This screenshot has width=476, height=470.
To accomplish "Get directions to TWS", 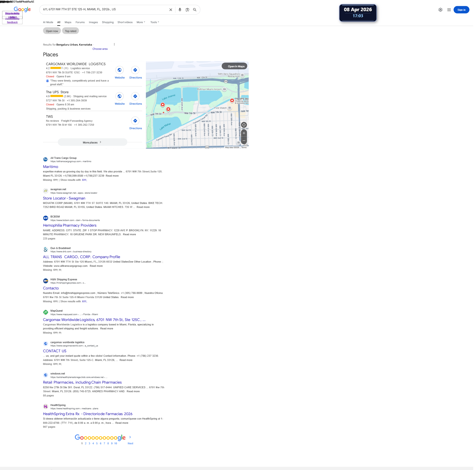I will pos(135,121).
